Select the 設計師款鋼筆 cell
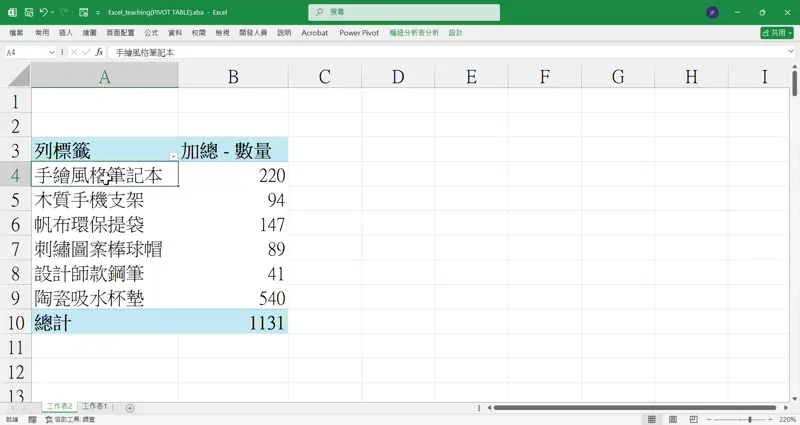 (105, 273)
